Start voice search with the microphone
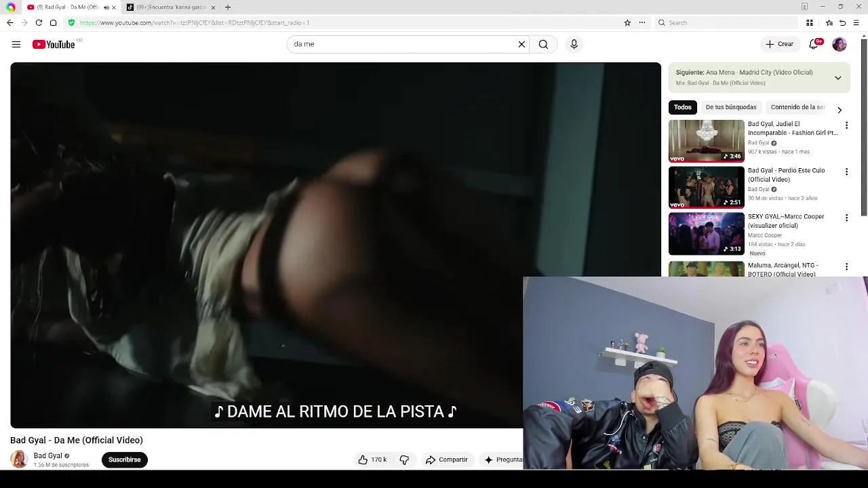868x488 pixels. (574, 44)
